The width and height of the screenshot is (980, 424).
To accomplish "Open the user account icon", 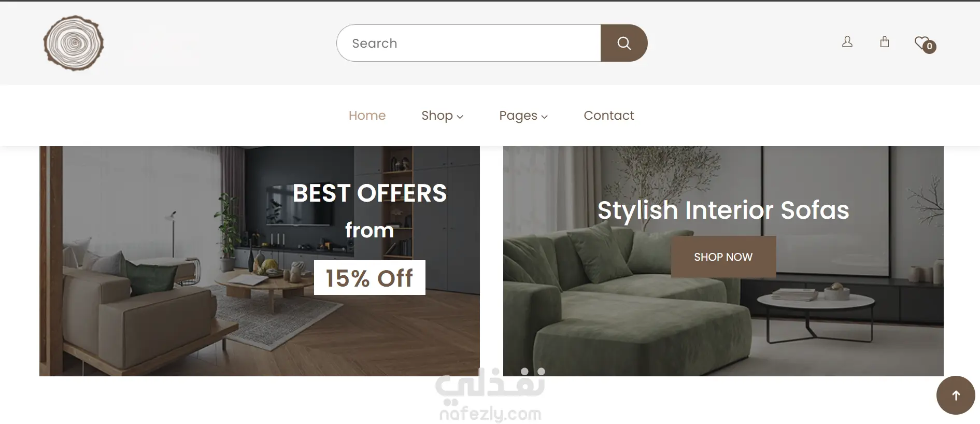I will [847, 42].
